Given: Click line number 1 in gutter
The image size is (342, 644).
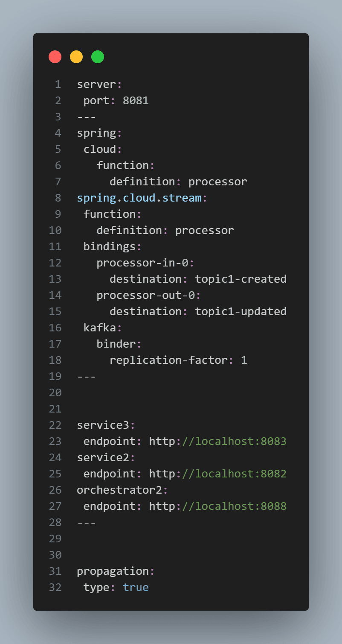Looking at the screenshot, I should click(x=58, y=85).
